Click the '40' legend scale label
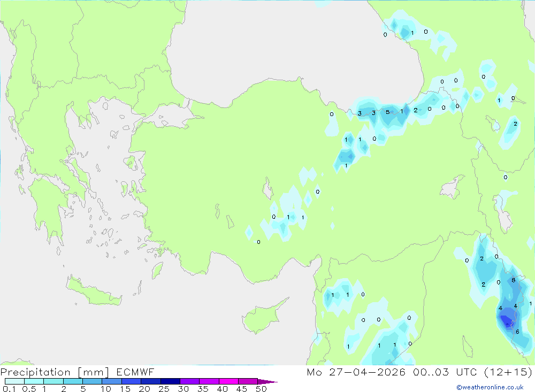This screenshot has height=392, width=535. pos(222,389)
